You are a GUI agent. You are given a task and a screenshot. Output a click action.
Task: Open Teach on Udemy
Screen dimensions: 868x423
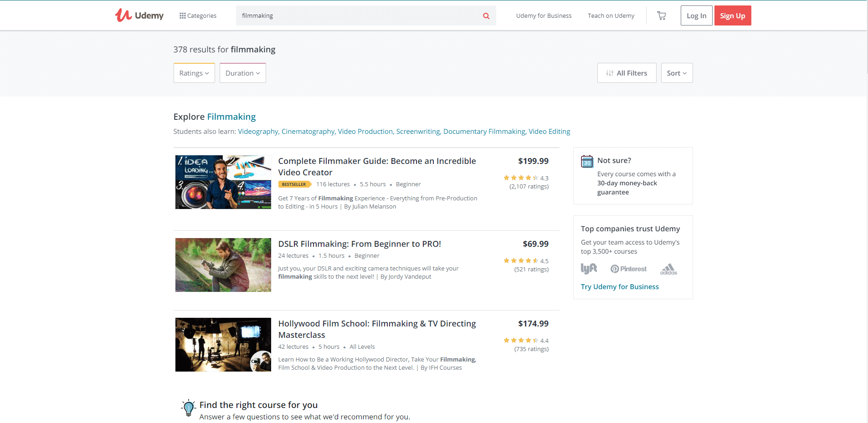pyautogui.click(x=611, y=15)
